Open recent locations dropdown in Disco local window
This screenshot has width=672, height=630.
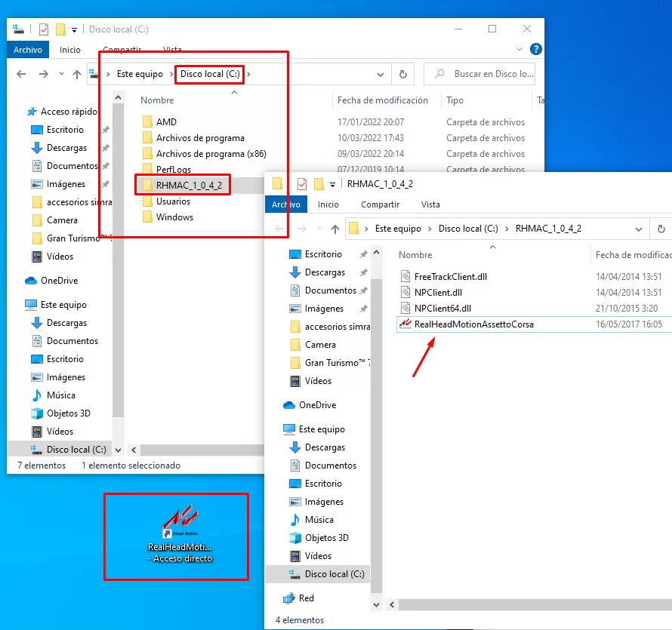(61, 74)
